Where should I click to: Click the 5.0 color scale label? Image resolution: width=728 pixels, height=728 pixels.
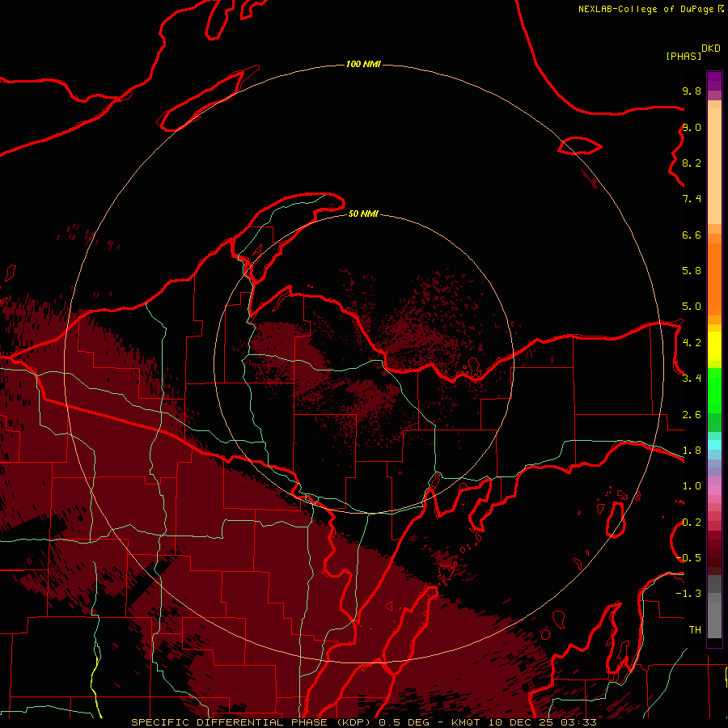[692, 307]
